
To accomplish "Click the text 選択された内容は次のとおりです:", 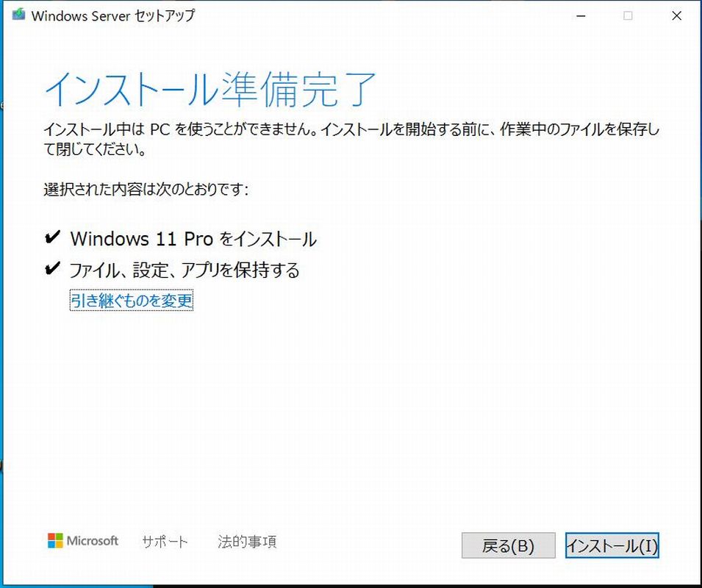I will click(x=146, y=190).
